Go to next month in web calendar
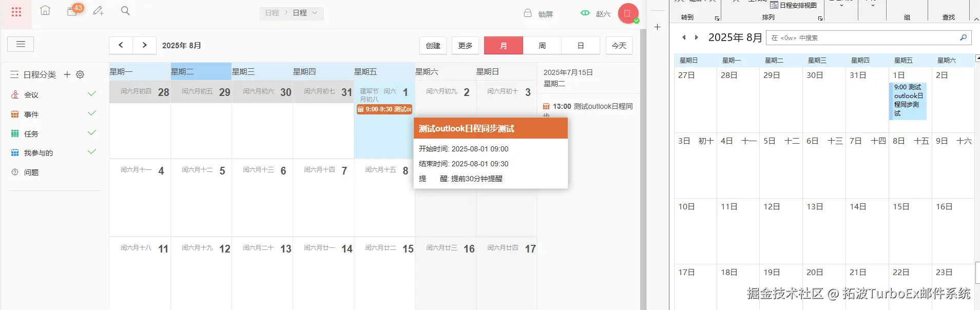The width and height of the screenshot is (980, 310). click(x=145, y=45)
